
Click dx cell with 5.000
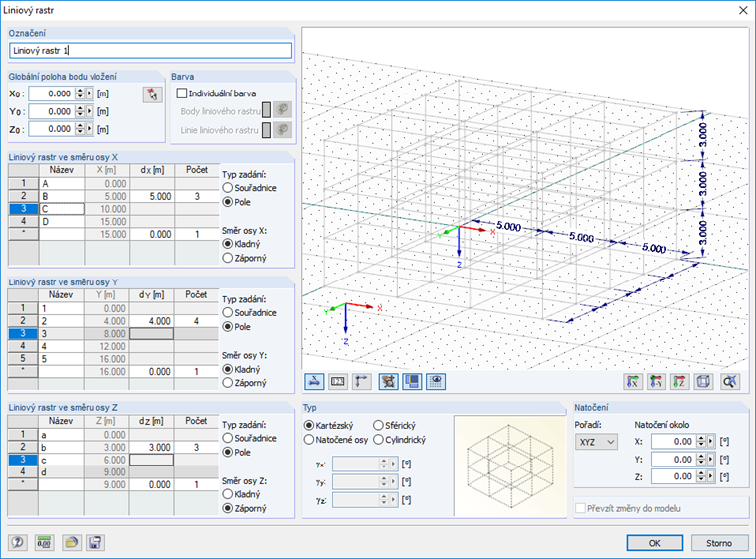tap(152, 196)
